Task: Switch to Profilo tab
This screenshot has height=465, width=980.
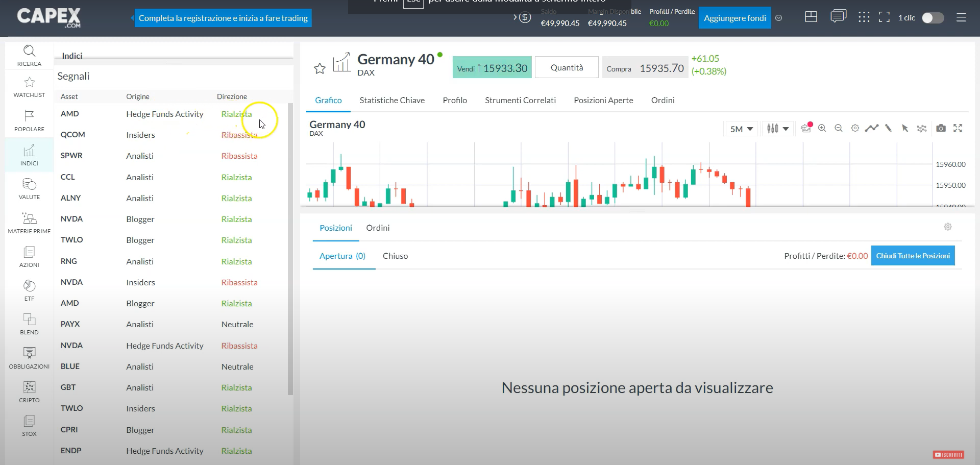Action: [x=455, y=100]
